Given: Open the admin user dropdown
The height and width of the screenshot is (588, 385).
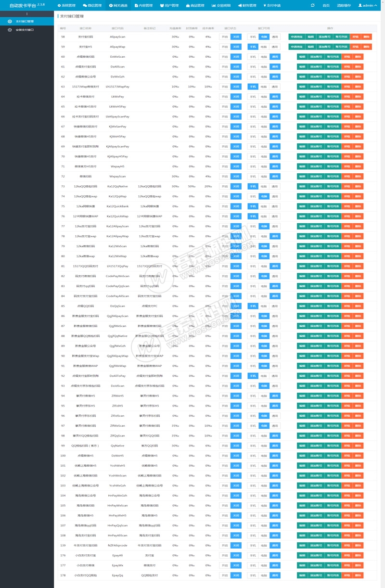Looking at the screenshot, I should coord(367,5).
